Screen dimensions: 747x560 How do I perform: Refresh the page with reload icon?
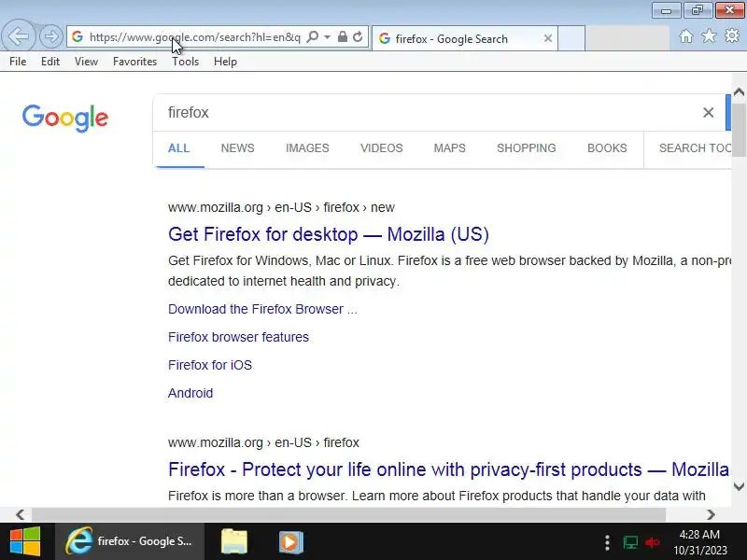pos(358,36)
